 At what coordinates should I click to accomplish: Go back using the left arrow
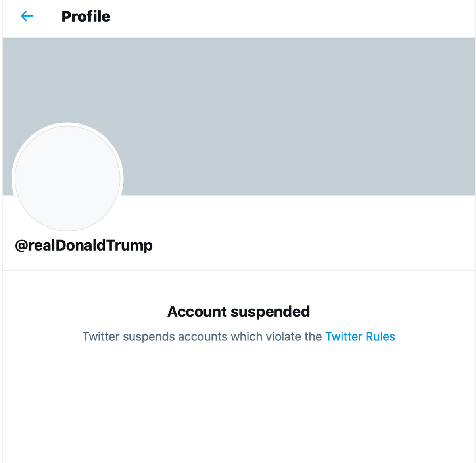pyautogui.click(x=27, y=16)
